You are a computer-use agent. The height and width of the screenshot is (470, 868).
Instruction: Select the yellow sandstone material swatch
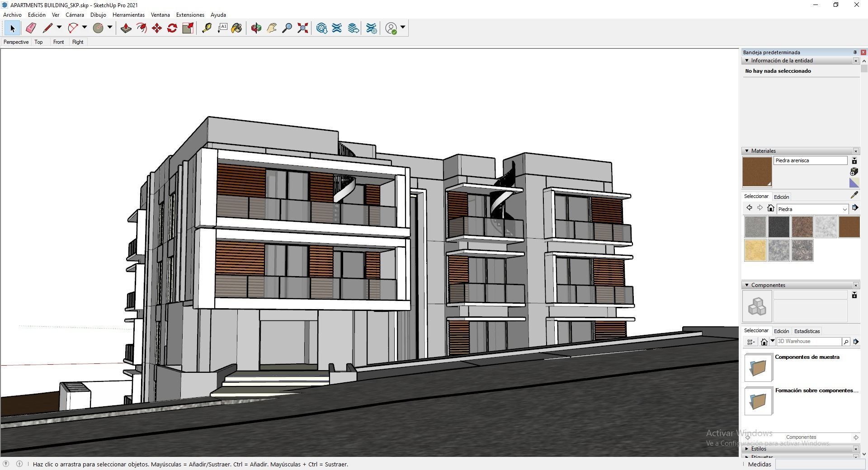point(755,250)
